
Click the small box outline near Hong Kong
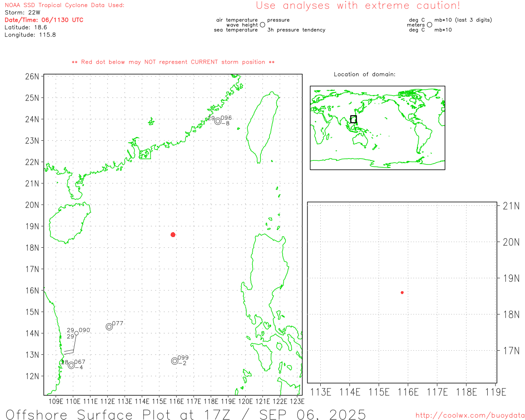pos(145,154)
